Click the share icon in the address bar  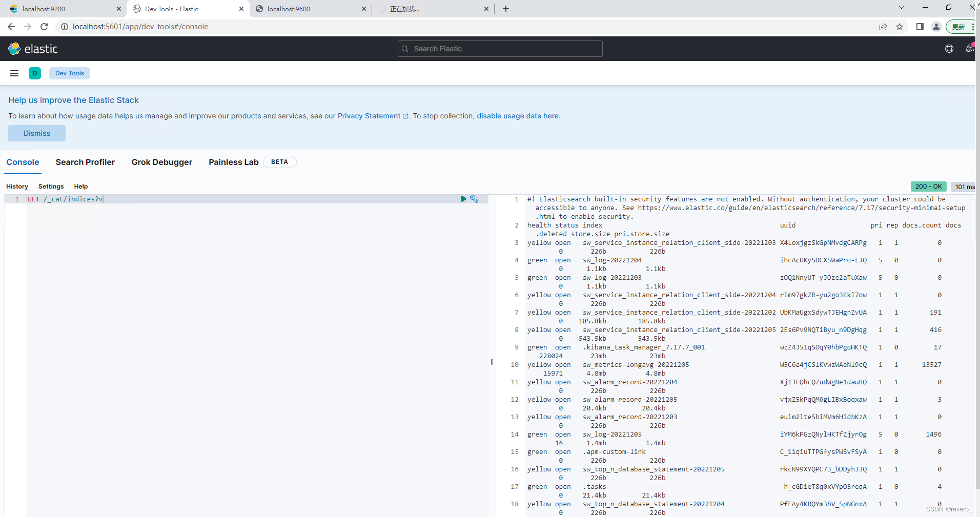pos(883,27)
